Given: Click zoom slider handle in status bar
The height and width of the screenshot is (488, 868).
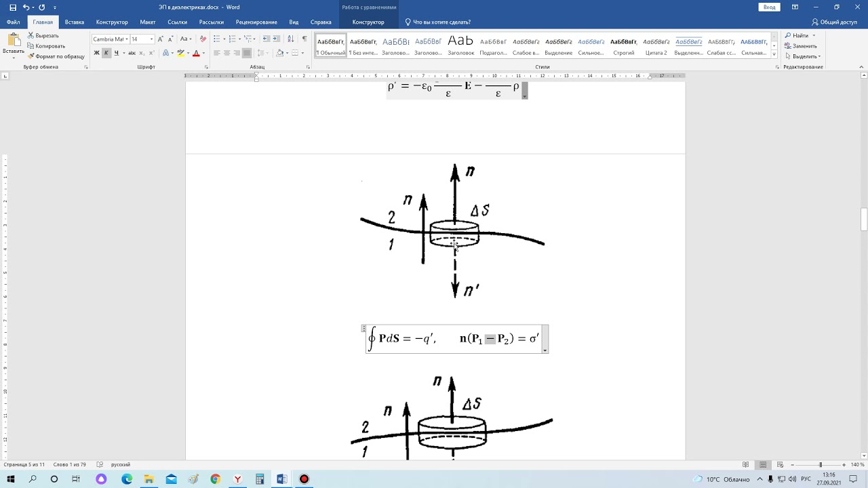Looking at the screenshot, I should click(x=820, y=465).
